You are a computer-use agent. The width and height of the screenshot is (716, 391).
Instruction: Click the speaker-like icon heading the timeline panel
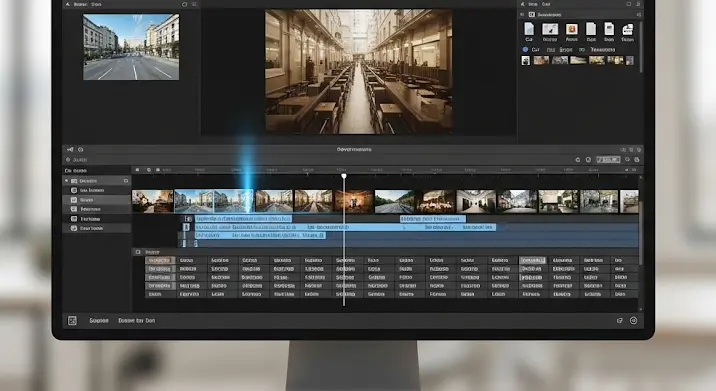click(x=70, y=149)
